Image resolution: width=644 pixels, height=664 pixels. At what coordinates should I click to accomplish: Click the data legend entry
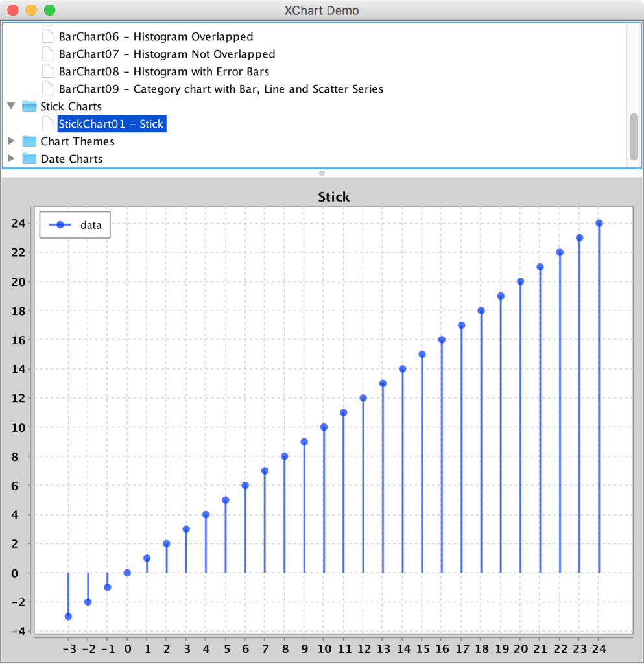point(75,224)
